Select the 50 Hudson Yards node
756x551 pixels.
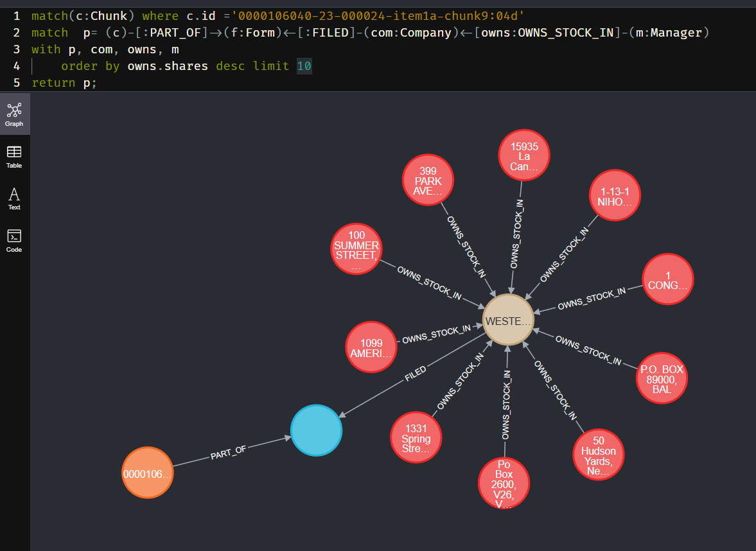598,455
